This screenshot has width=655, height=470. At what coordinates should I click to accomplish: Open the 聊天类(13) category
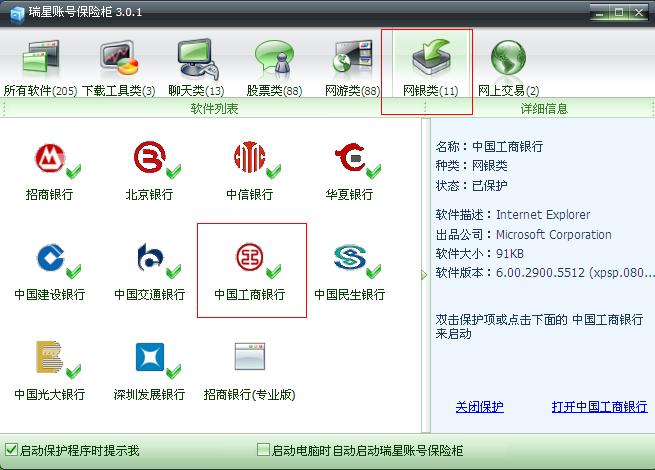tap(196, 69)
